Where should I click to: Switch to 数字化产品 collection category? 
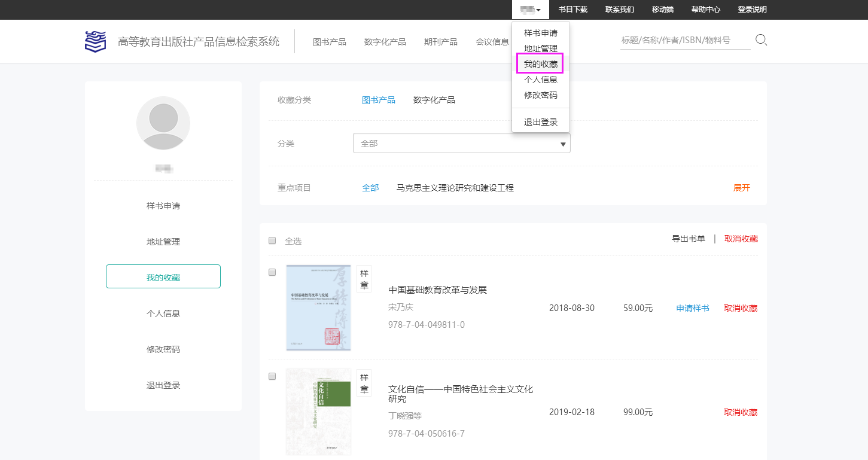434,100
